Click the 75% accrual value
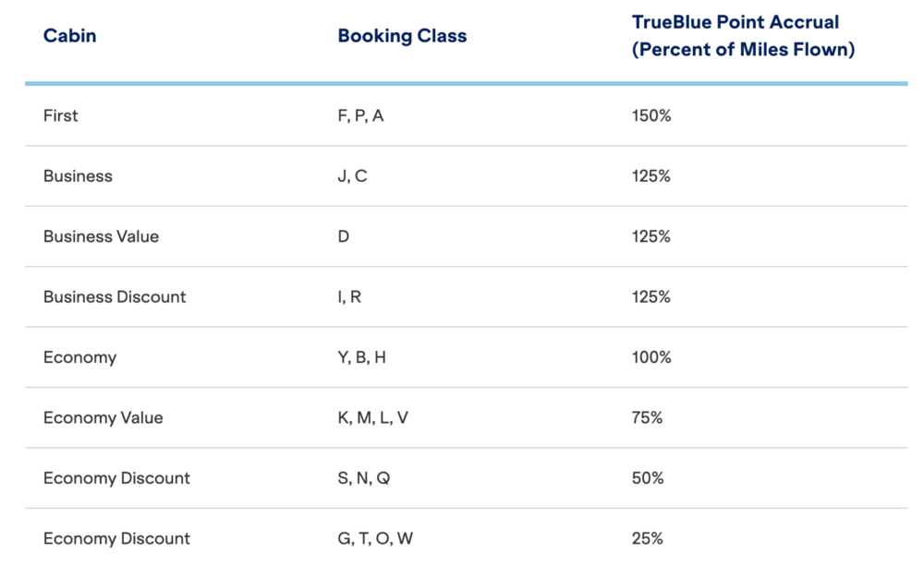 [x=648, y=418]
